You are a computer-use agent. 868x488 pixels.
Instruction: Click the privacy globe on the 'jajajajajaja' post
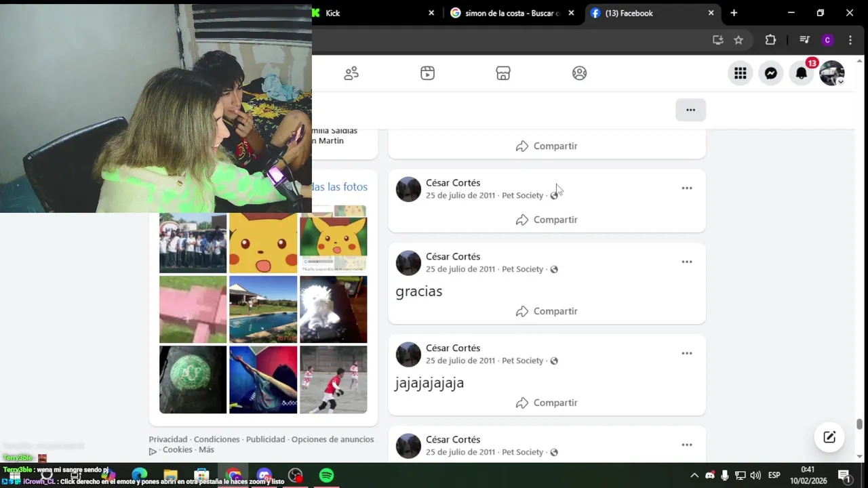pyautogui.click(x=554, y=361)
